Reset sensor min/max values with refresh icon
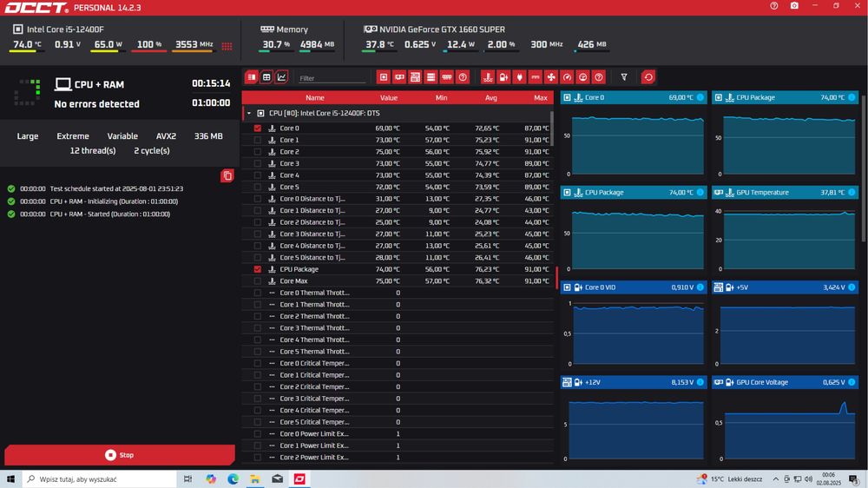The width and height of the screenshot is (868, 488). coord(648,77)
